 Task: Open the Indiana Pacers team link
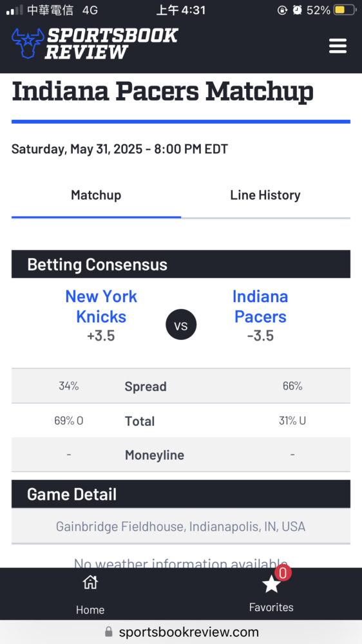pyautogui.click(x=260, y=307)
